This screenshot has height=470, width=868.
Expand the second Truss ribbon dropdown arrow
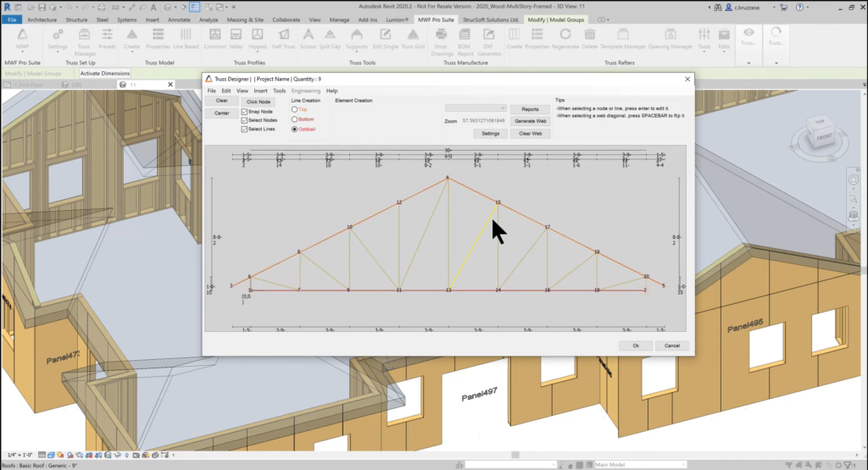[776, 63]
